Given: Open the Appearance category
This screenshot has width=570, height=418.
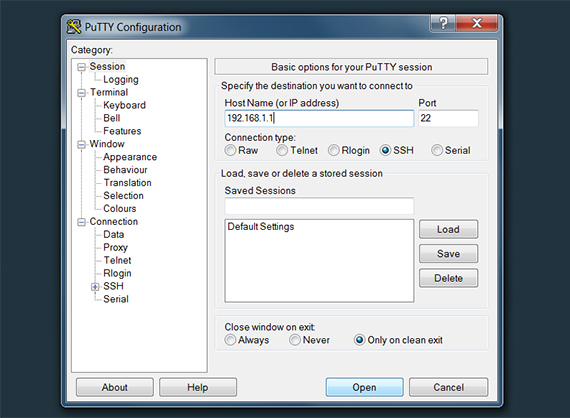Looking at the screenshot, I should [130, 157].
